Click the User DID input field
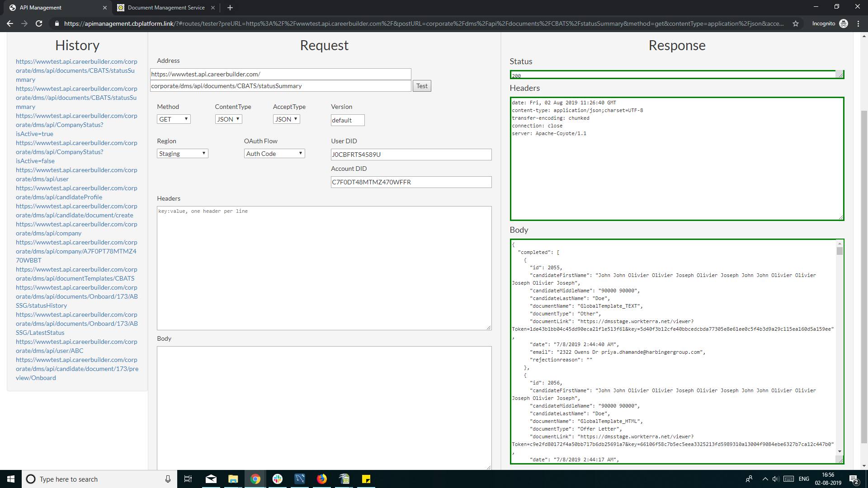 click(411, 155)
